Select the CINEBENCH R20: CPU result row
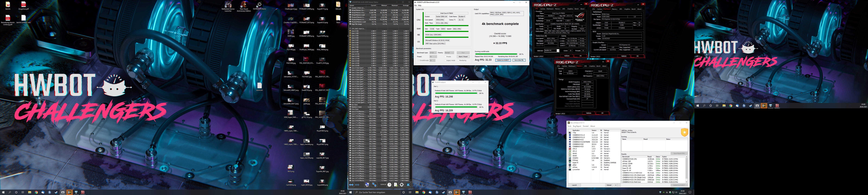Image resolution: width=868 pixels, height=195 pixels. click(x=654, y=159)
